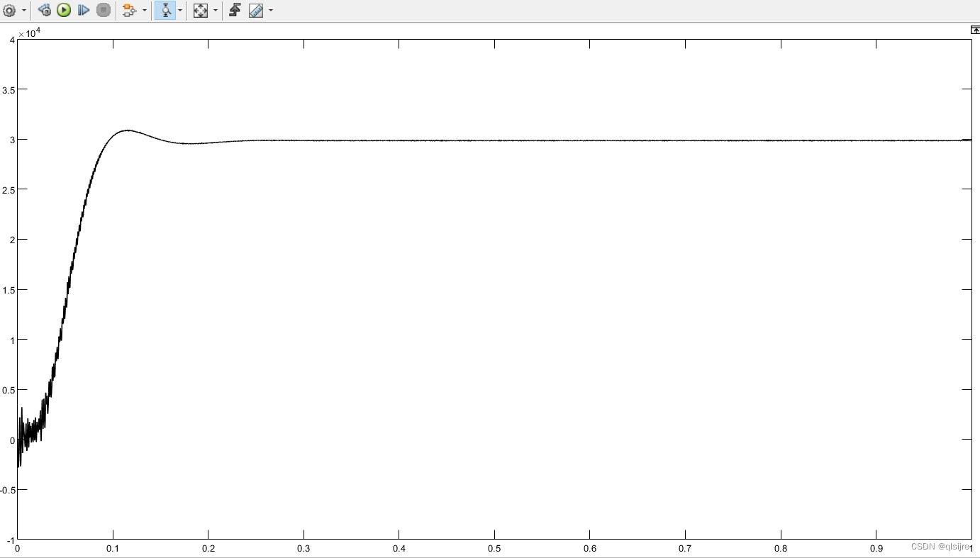Stop the simulation

104,11
